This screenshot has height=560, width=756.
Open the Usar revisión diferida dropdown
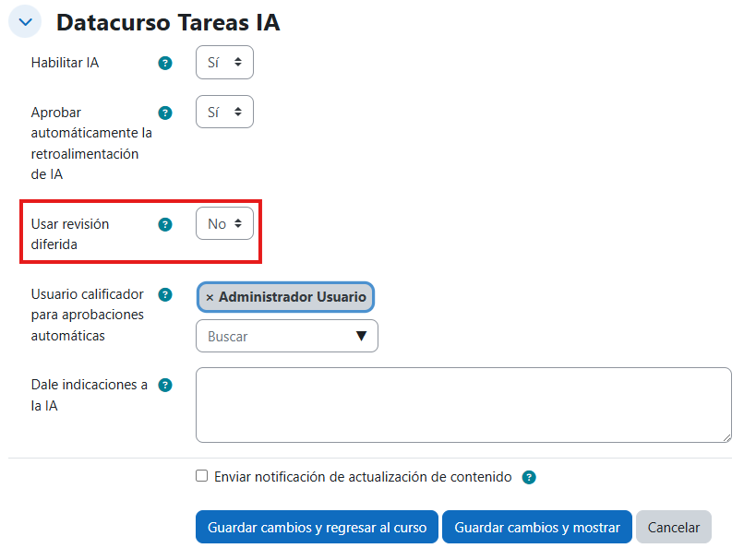(224, 223)
